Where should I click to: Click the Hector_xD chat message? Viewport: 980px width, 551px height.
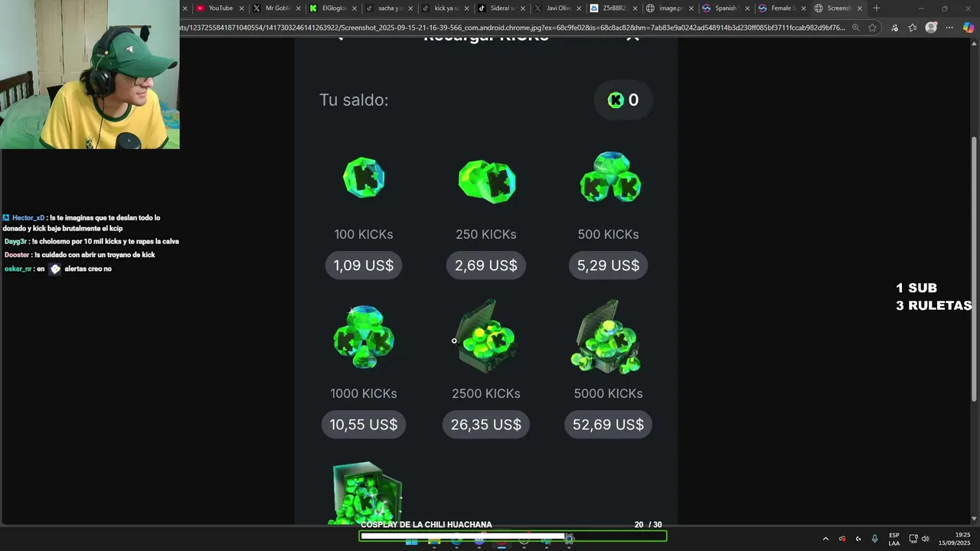tap(81, 223)
